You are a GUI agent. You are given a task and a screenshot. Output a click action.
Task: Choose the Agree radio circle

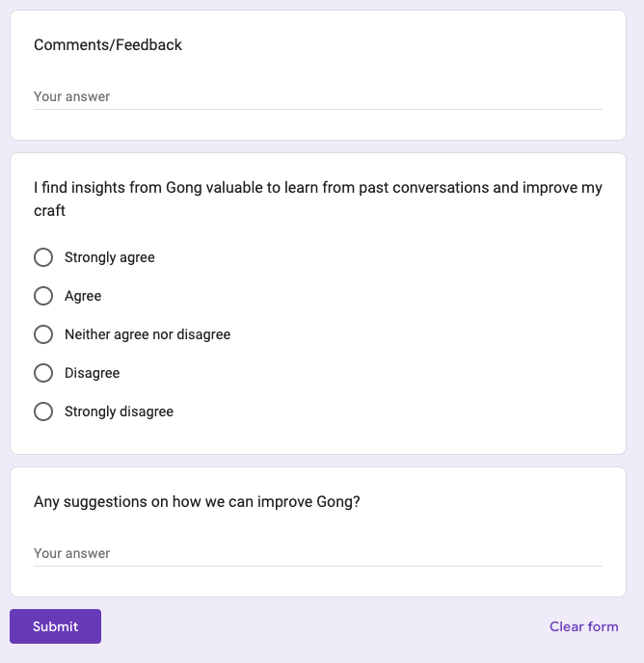[43, 296]
